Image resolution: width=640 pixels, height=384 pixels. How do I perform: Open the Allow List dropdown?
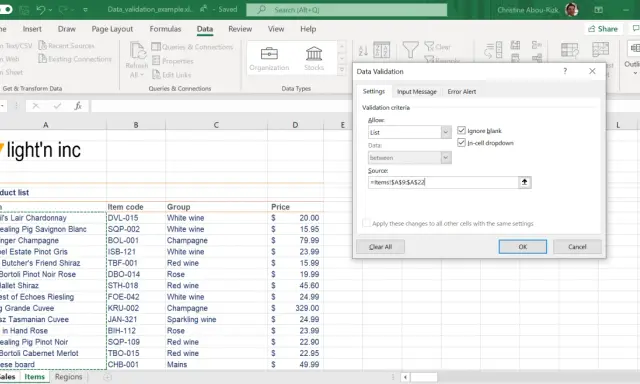446,132
